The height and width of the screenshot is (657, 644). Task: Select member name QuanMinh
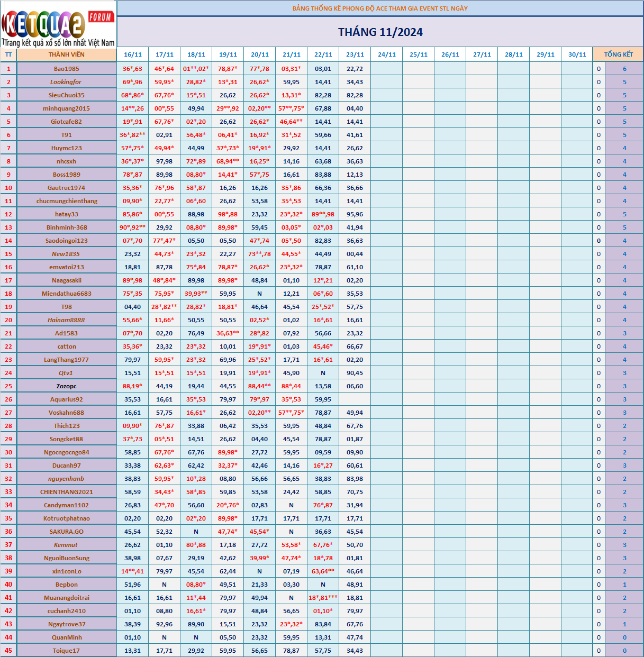(x=67, y=637)
